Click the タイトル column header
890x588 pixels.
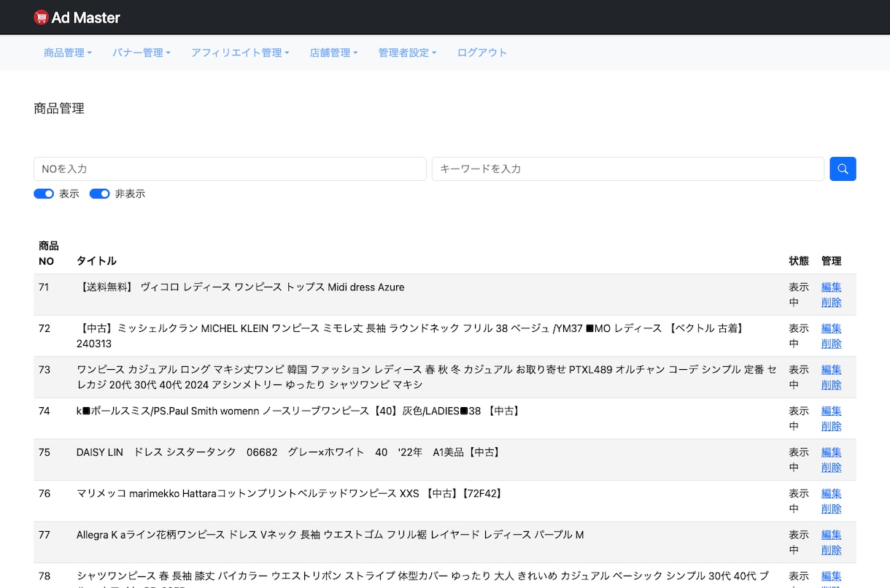96,260
